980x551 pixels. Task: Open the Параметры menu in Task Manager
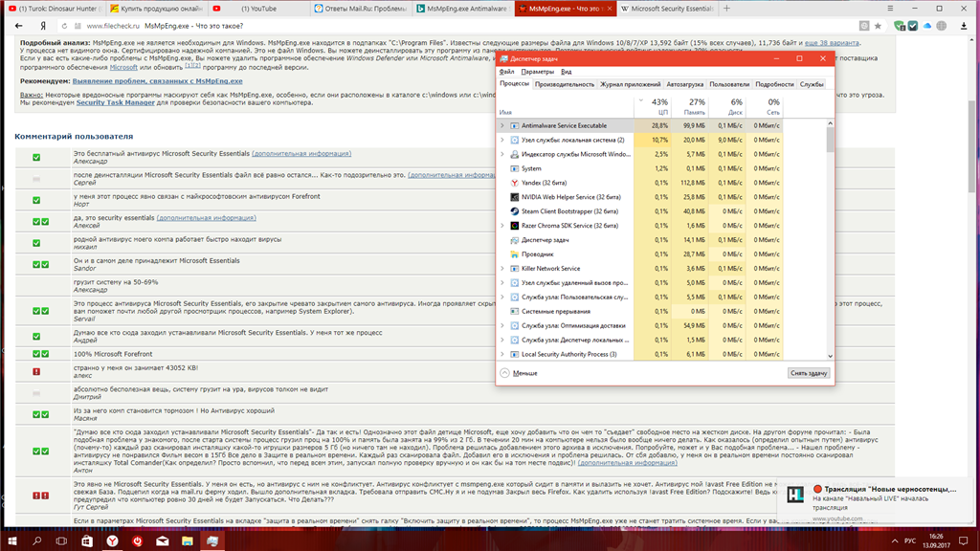538,71
